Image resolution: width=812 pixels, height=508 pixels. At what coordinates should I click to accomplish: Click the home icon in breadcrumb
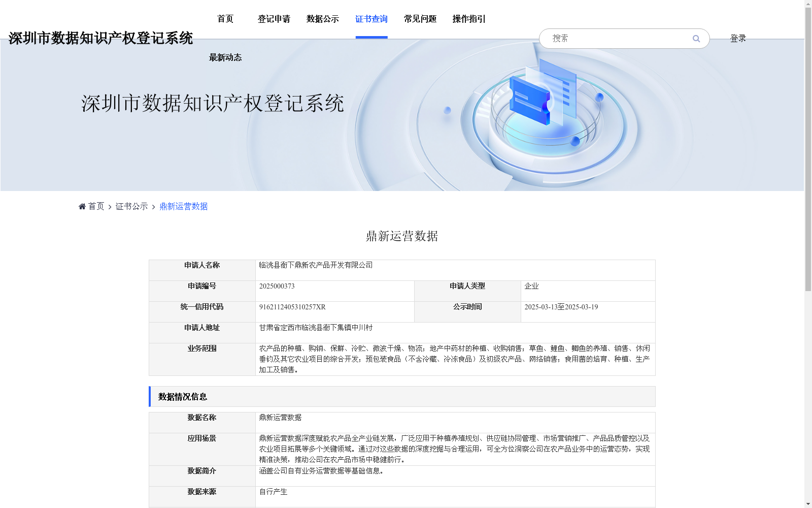[x=82, y=206]
